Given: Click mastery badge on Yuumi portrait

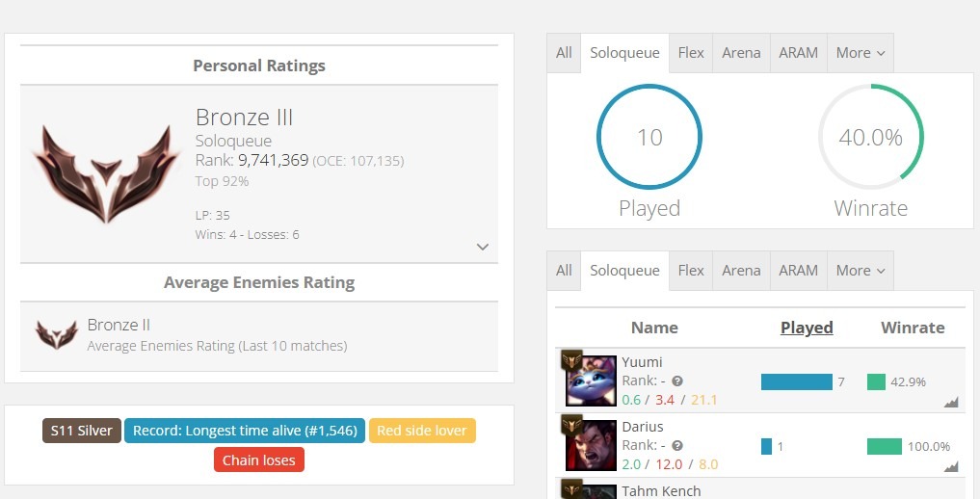Looking at the screenshot, I should [571, 361].
